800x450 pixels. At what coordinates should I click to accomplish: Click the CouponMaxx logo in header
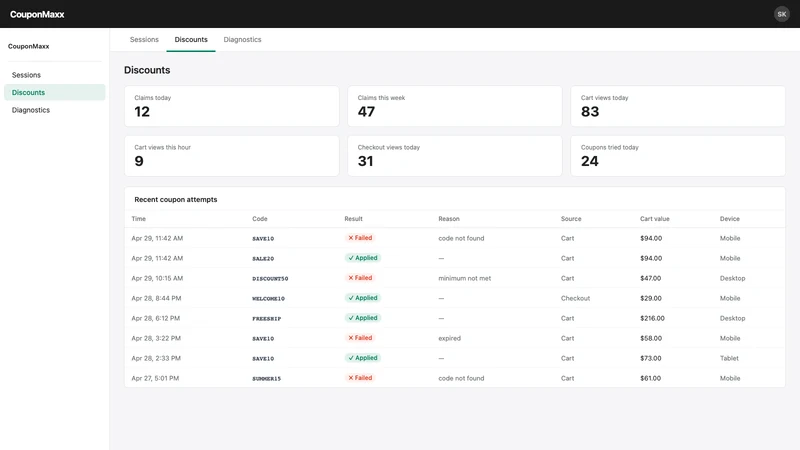coord(37,14)
